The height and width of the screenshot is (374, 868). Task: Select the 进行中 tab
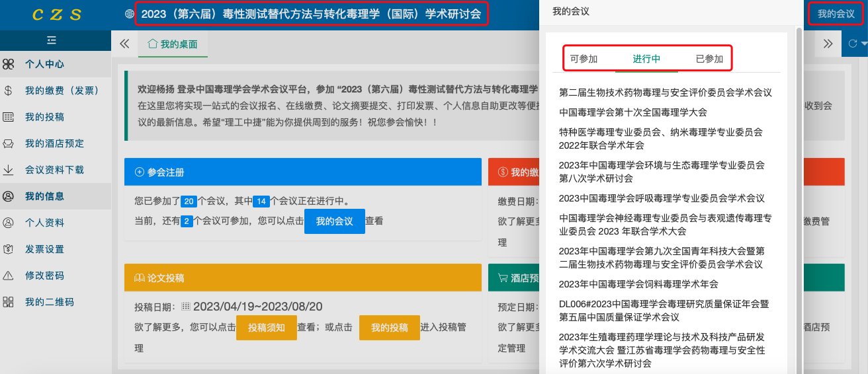646,59
